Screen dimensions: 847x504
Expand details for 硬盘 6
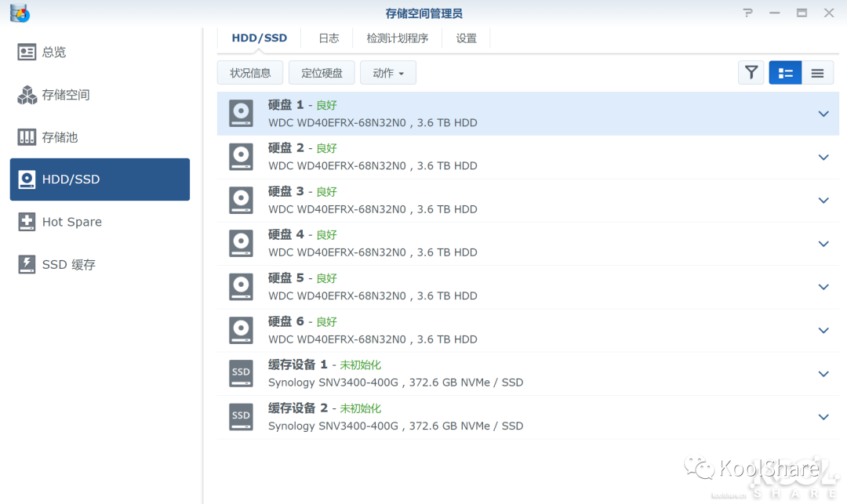coord(823,331)
